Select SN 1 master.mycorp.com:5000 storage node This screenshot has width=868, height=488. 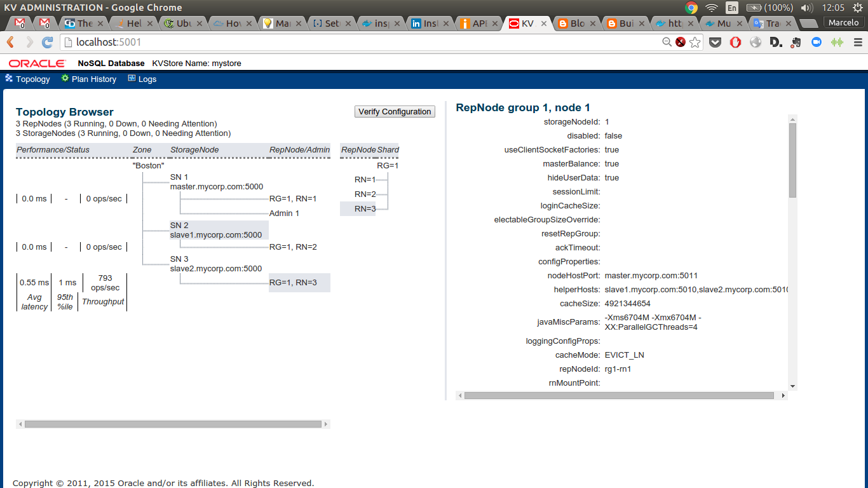coord(217,182)
